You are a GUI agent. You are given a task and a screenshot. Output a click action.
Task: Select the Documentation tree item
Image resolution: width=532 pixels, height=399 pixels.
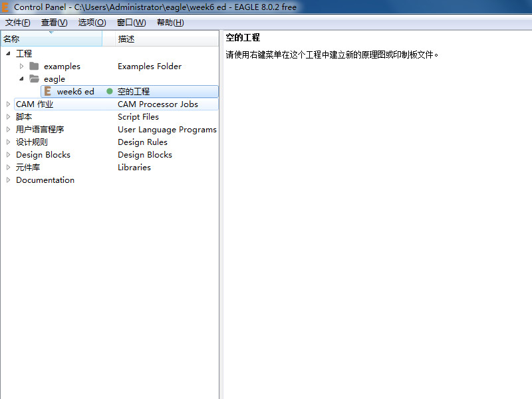45,180
